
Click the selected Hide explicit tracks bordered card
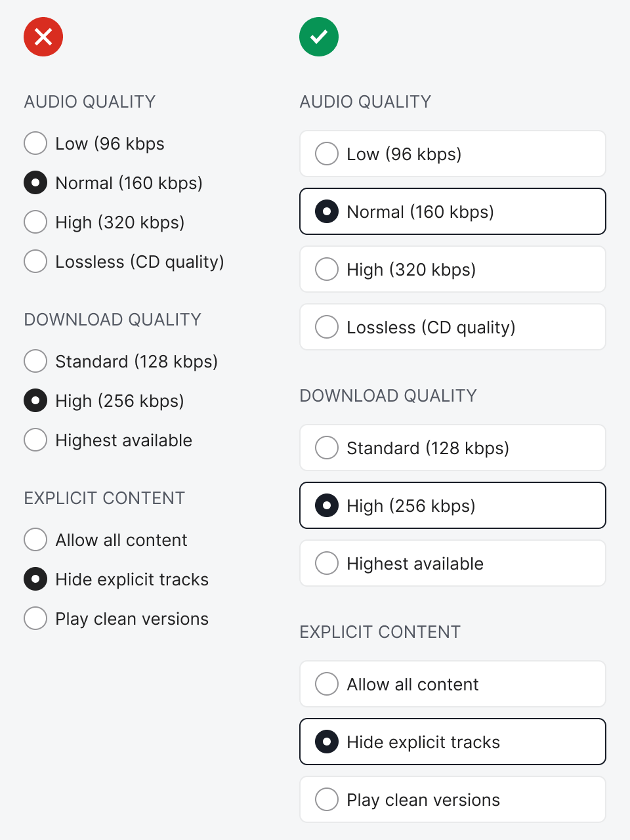pos(452,742)
